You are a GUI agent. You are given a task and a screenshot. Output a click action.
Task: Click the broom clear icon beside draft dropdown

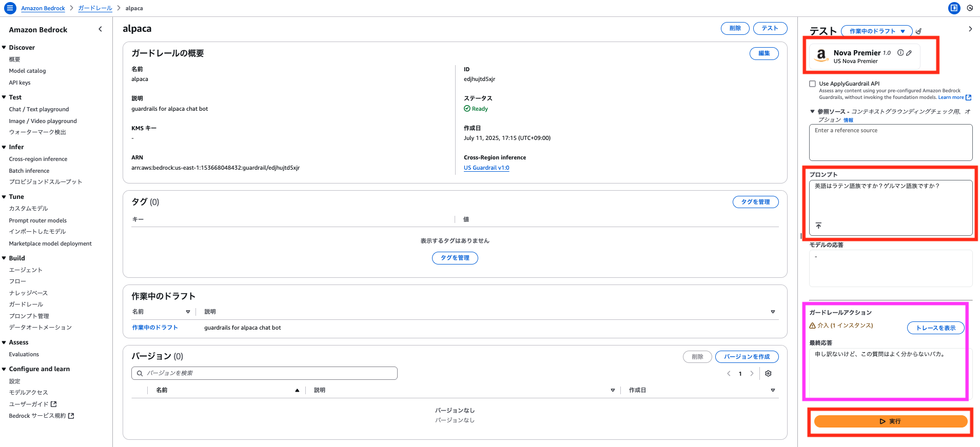tap(918, 31)
